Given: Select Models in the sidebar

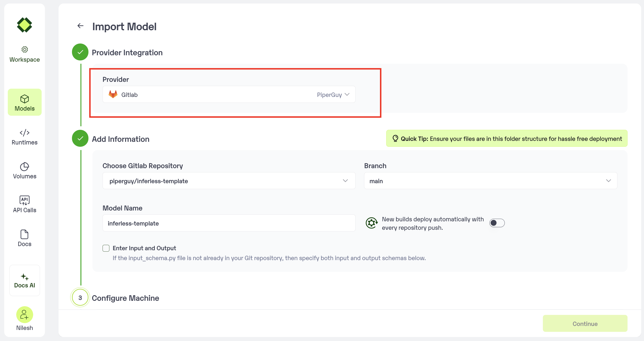Looking at the screenshot, I should (x=24, y=102).
